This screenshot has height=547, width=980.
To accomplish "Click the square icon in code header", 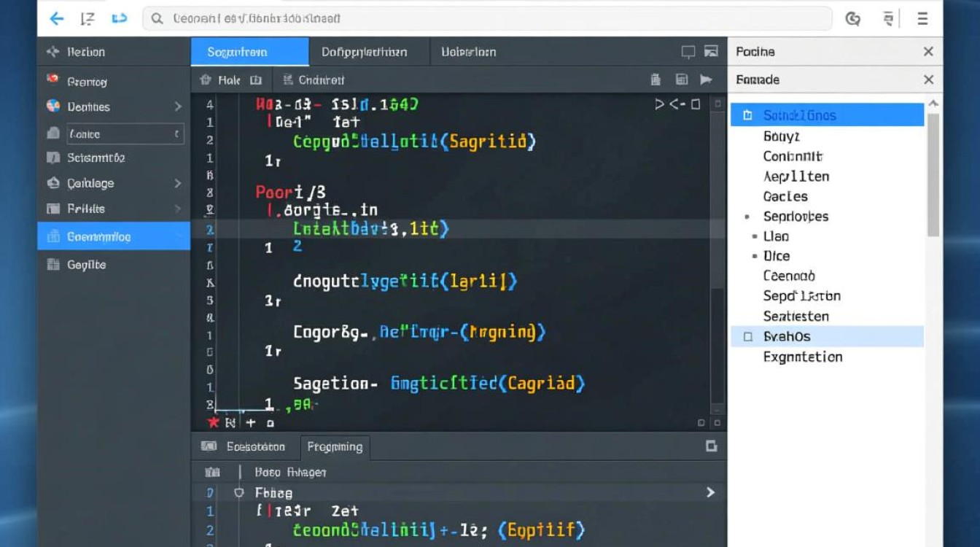I will (x=696, y=104).
